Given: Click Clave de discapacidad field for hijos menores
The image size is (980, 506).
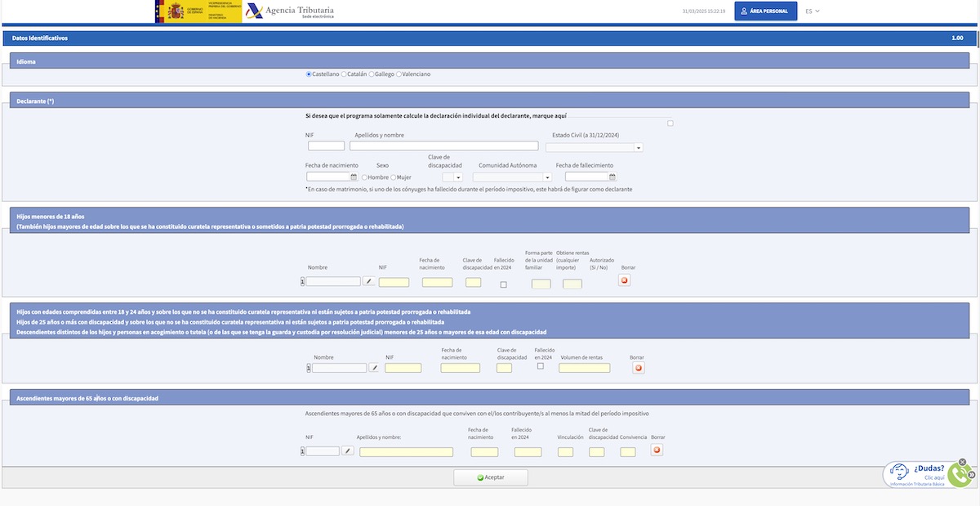Looking at the screenshot, I should click(x=474, y=282).
